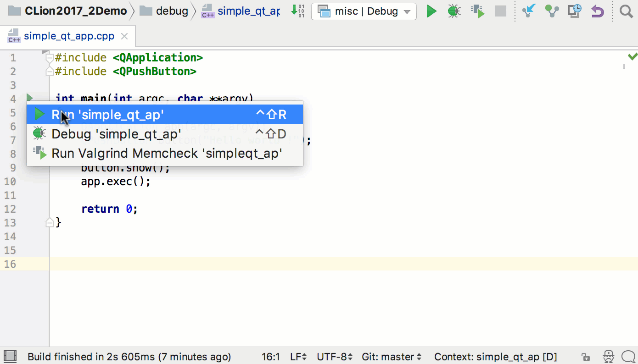Open the misc | Debug configuration dropdown
The image size is (638, 364).
click(x=364, y=11)
